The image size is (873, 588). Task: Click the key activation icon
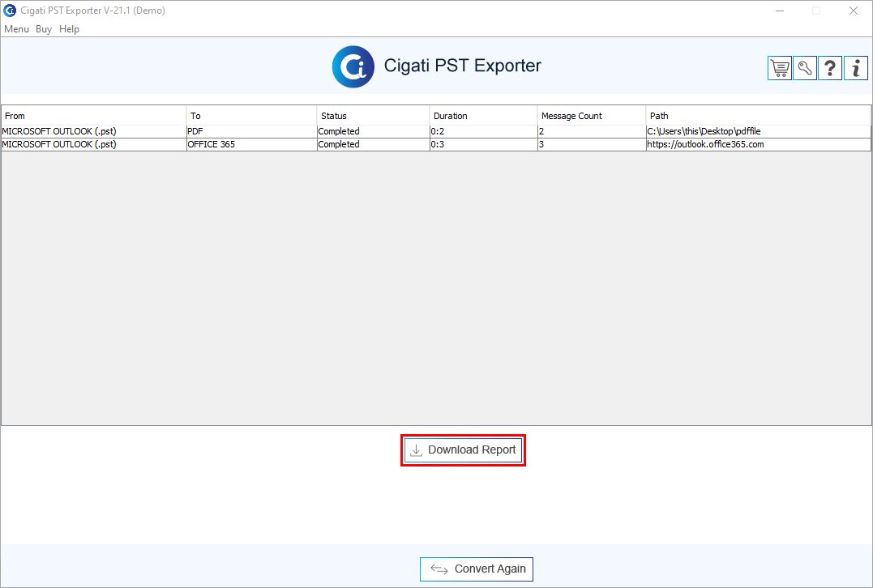click(805, 68)
